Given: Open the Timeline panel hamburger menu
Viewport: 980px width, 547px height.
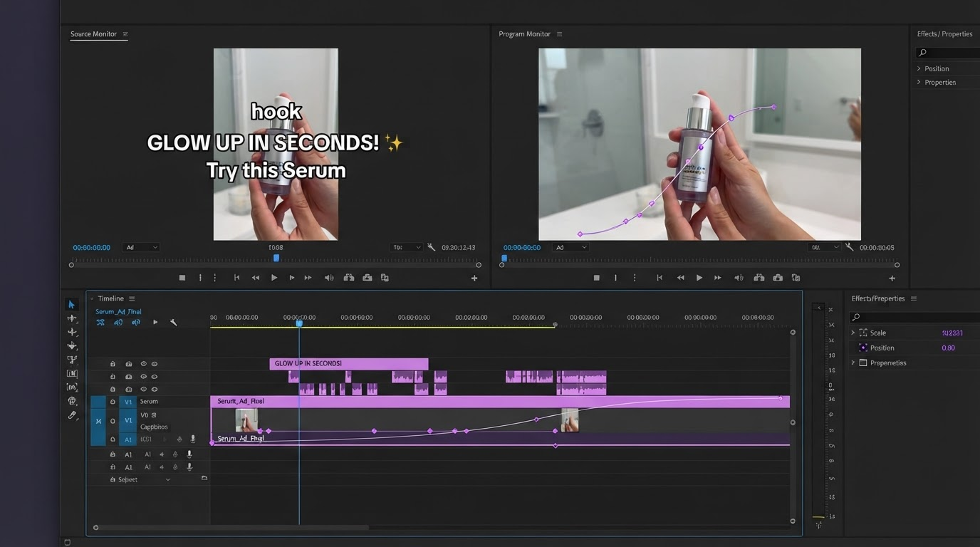Looking at the screenshot, I should click(x=132, y=298).
